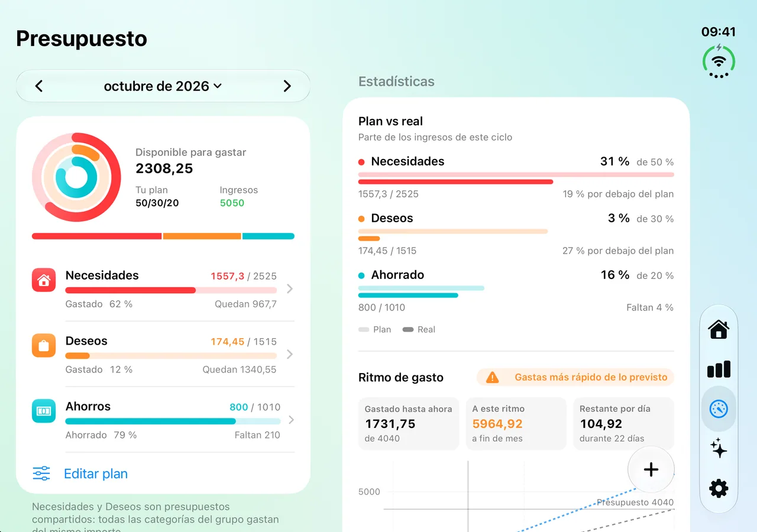This screenshot has height=532, width=757.
Task: Click the Necesidades red progress bar in list
Action: point(171,290)
